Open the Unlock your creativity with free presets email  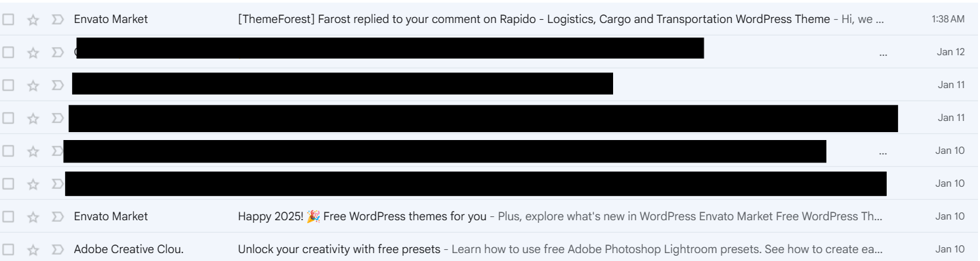coord(339,250)
